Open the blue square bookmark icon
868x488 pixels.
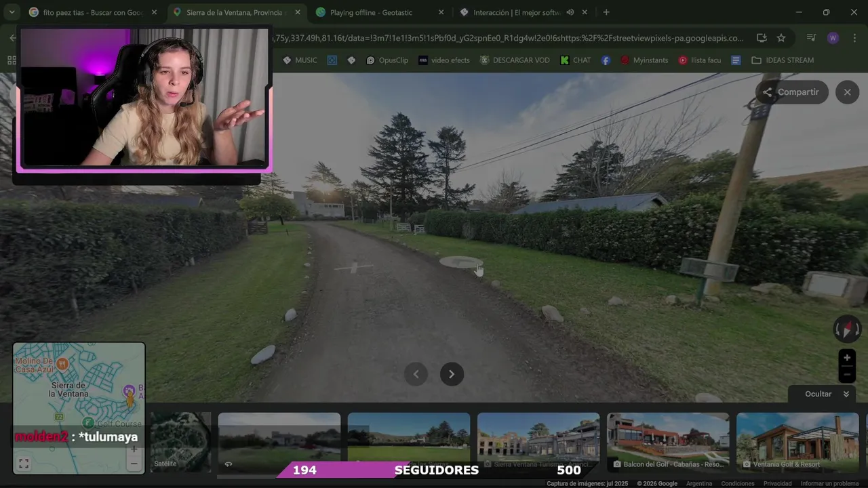332,60
